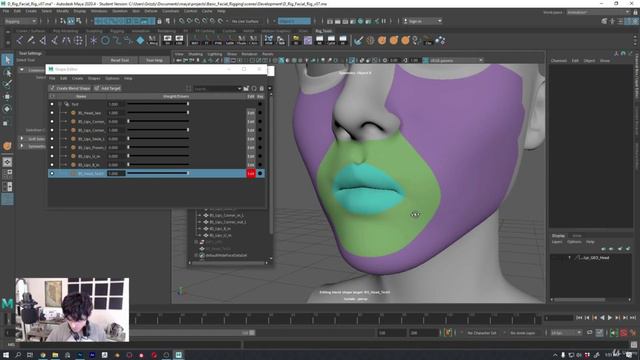The height and width of the screenshot is (360, 640).
Task: Click the Add Target button
Action: coord(107,88)
